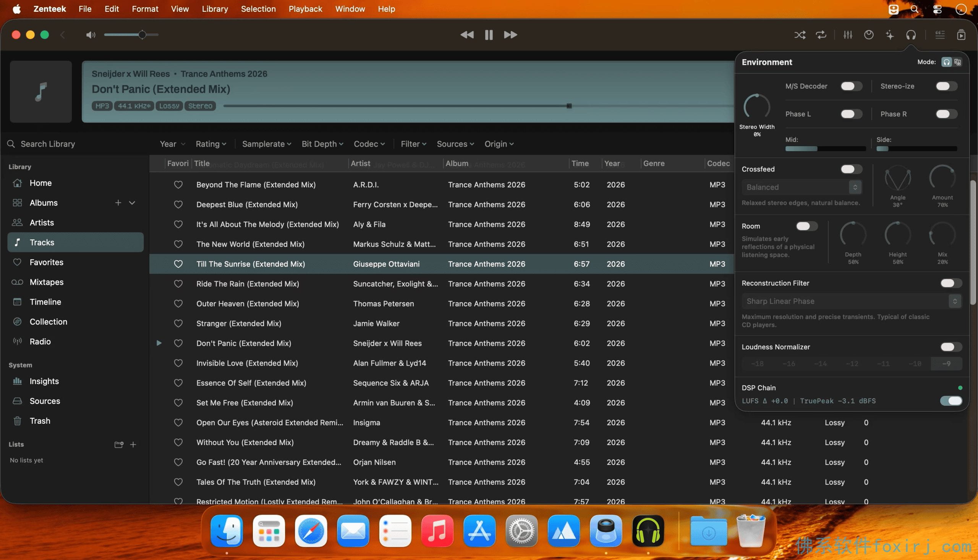Image resolution: width=978 pixels, height=560 pixels.
Task: Open the Playback menu
Action: point(305,9)
